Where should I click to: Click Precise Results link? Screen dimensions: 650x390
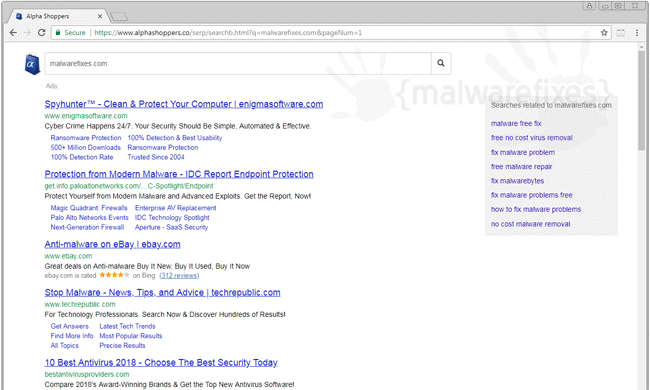click(x=122, y=345)
